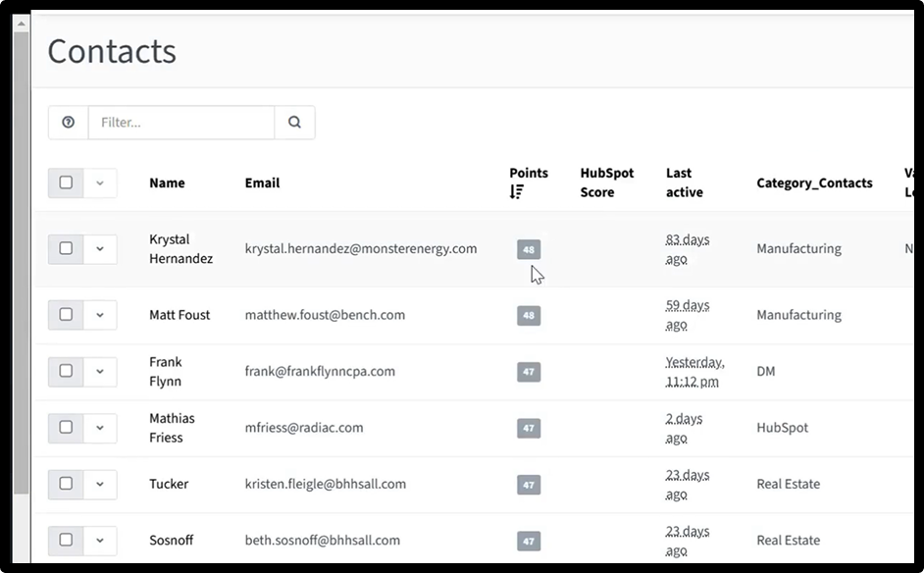The height and width of the screenshot is (573, 924).
Task: Click the Points descending sort icon
Action: [x=517, y=192]
